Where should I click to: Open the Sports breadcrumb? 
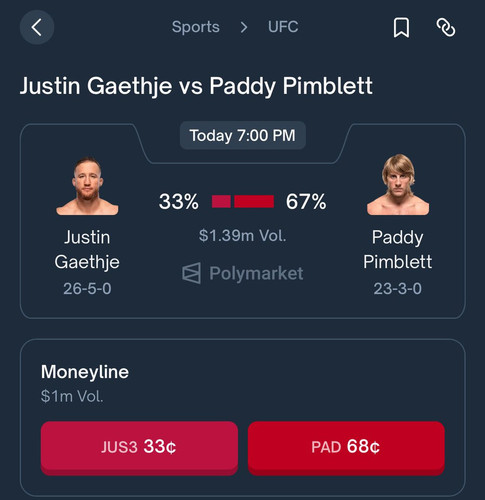196,27
